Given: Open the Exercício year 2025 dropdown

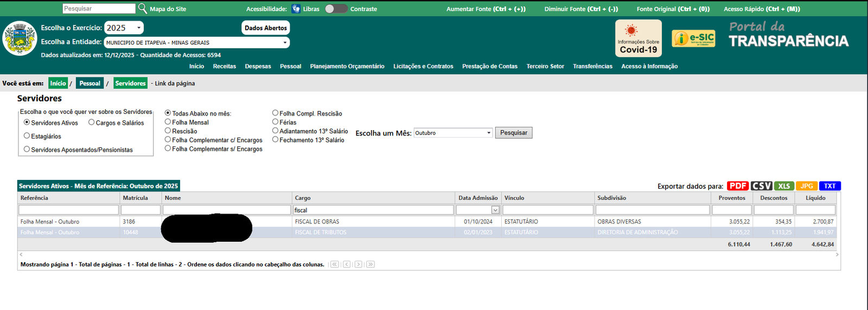Looking at the screenshot, I should tap(124, 28).
